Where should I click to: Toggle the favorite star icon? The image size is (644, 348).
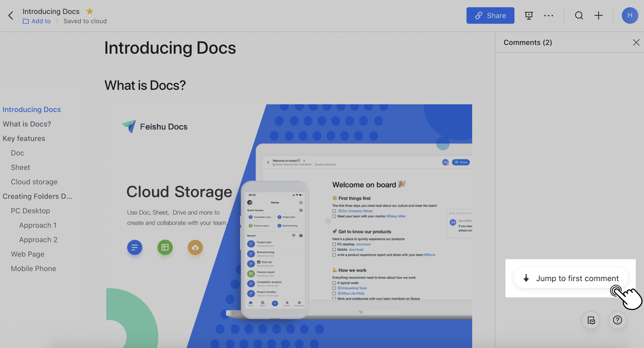(x=90, y=11)
